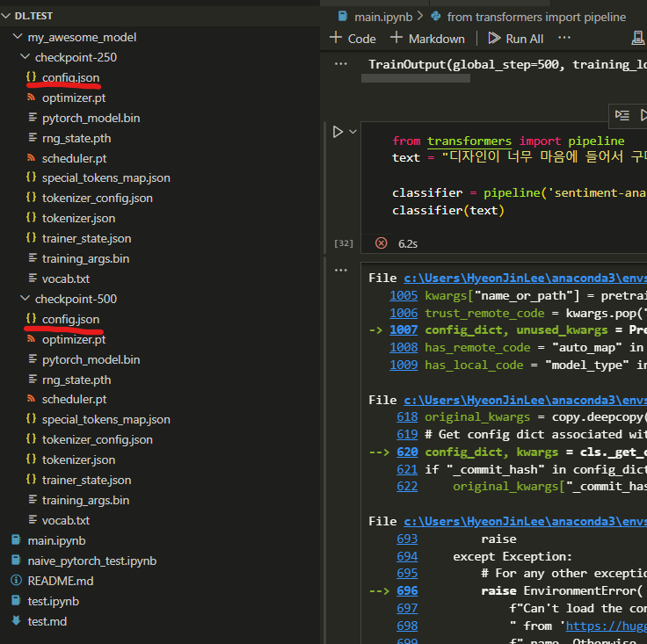
Task: Collapse the DL.TEST explorer root
Action: (7, 16)
